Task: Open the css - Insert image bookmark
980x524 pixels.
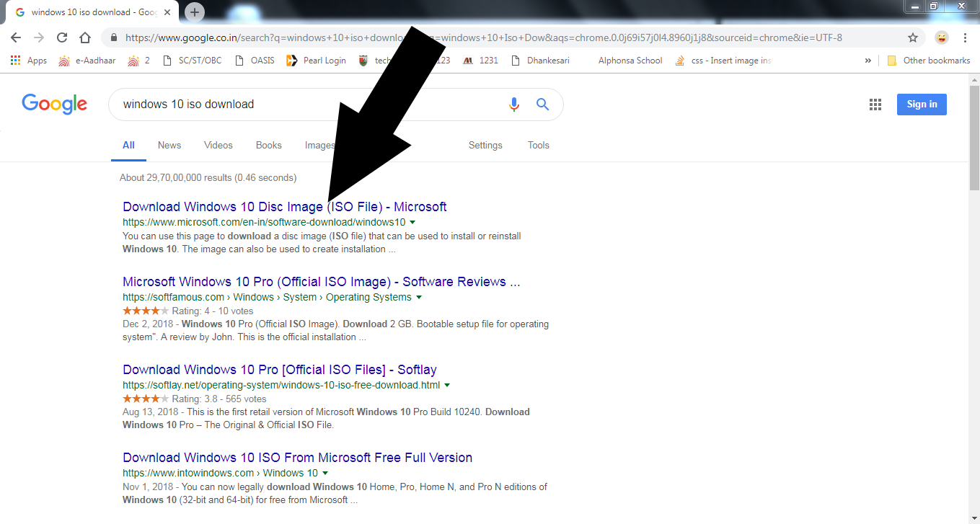Action: point(723,61)
